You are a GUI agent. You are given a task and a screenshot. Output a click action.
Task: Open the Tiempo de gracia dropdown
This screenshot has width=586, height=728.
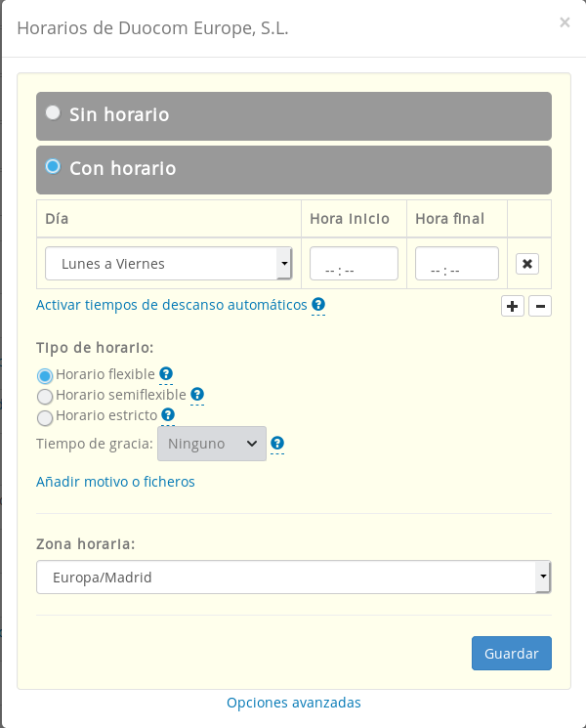tap(211, 444)
